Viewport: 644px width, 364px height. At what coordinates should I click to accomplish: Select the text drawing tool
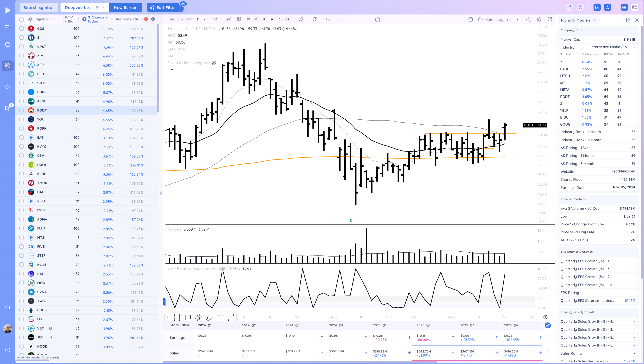click(x=220, y=317)
